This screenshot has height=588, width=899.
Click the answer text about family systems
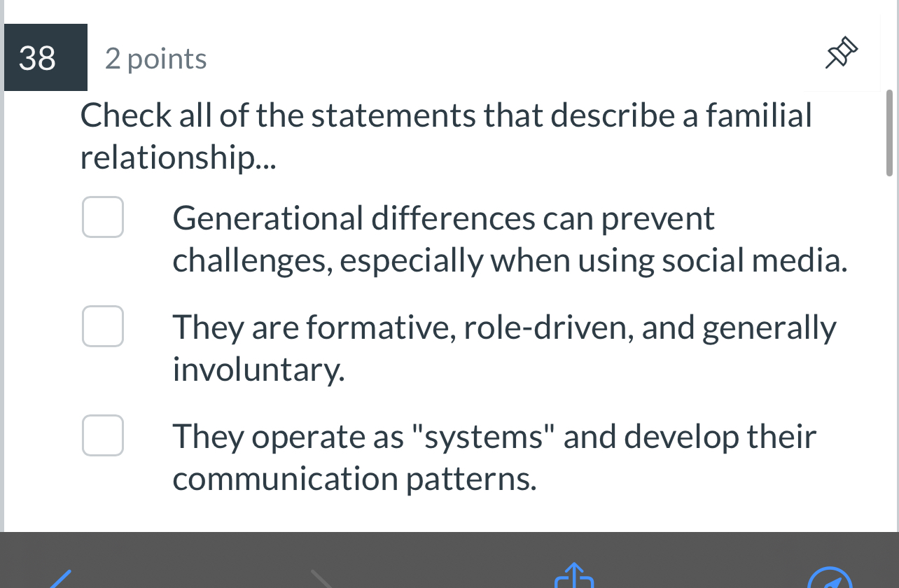coord(494,457)
